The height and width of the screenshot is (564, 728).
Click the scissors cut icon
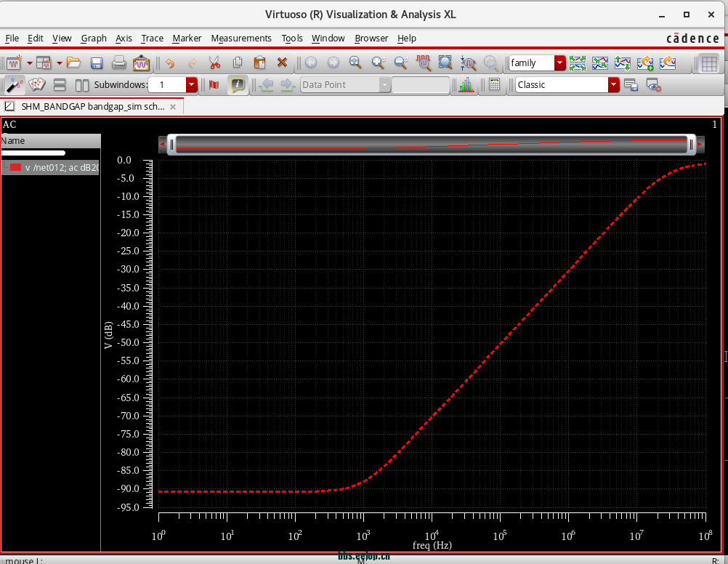[214, 63]
